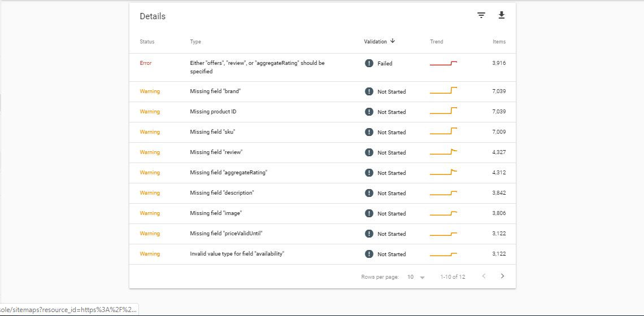Viewport: 644px width, 316px height.
Task: Click the Type column header
Action: (195, 42)
